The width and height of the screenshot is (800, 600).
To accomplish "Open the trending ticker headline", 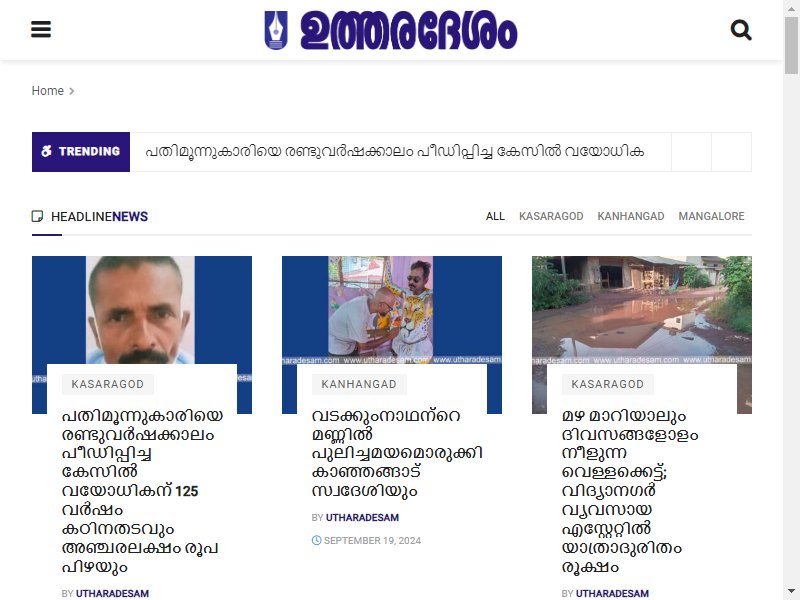I will [394, 152].
